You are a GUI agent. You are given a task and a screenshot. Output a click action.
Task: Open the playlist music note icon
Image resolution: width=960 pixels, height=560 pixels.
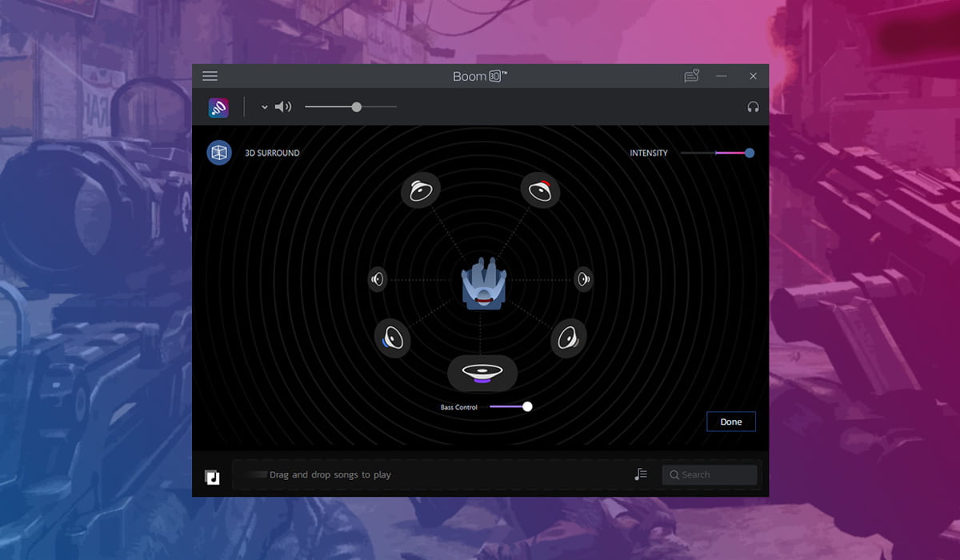[x=641, y=474]
